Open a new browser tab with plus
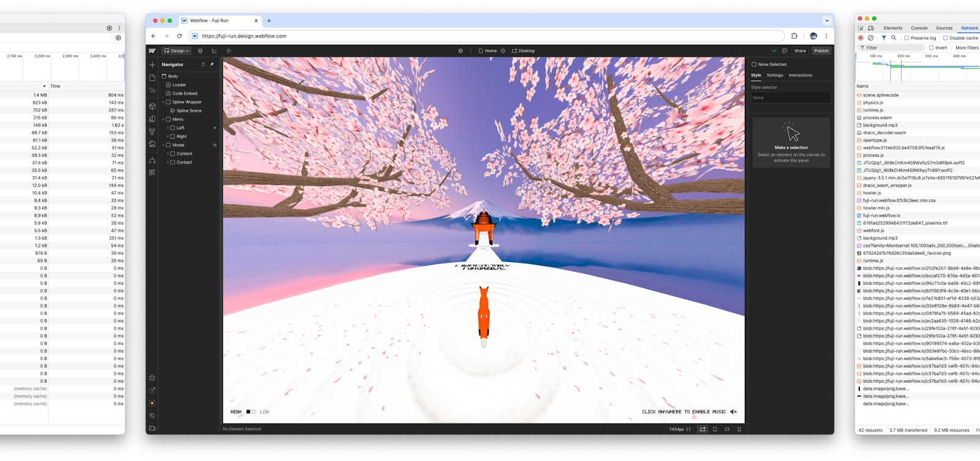The width and height of the screenshot is (980, 461). coord(269,20)
